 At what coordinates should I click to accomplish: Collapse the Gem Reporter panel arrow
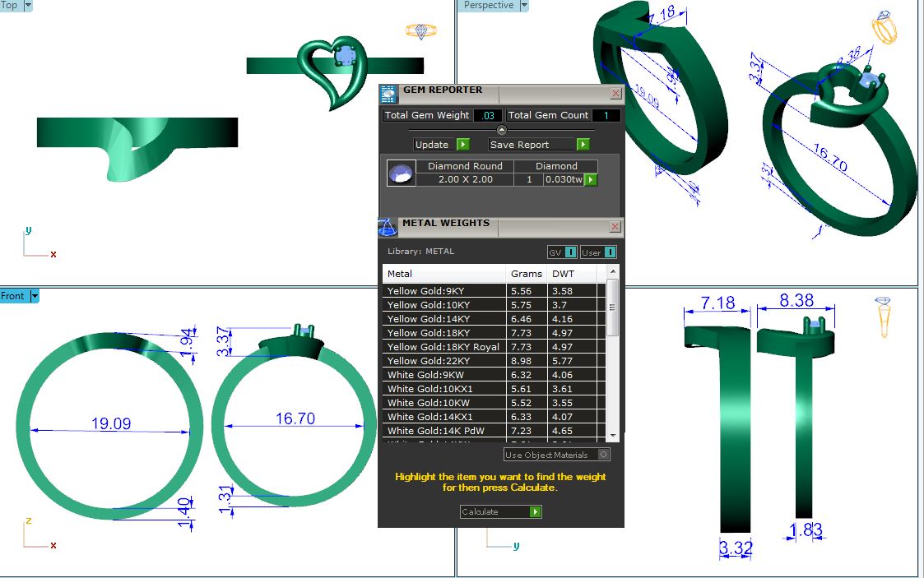[502, 130]
